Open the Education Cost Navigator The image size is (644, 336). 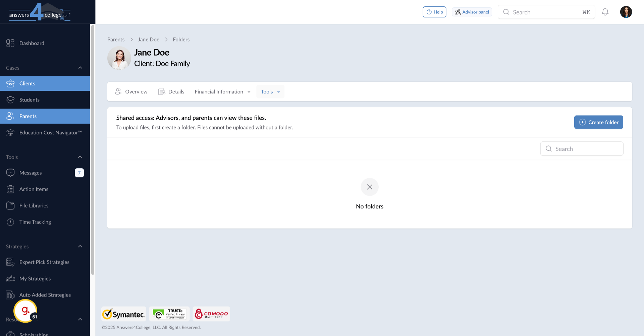[50, 132]
